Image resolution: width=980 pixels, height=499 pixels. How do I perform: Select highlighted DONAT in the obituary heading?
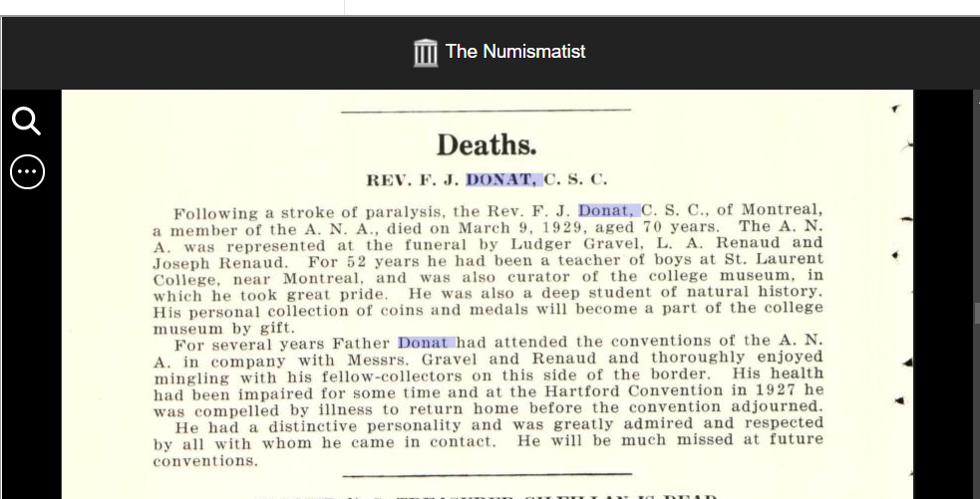[x=504, y=180]
